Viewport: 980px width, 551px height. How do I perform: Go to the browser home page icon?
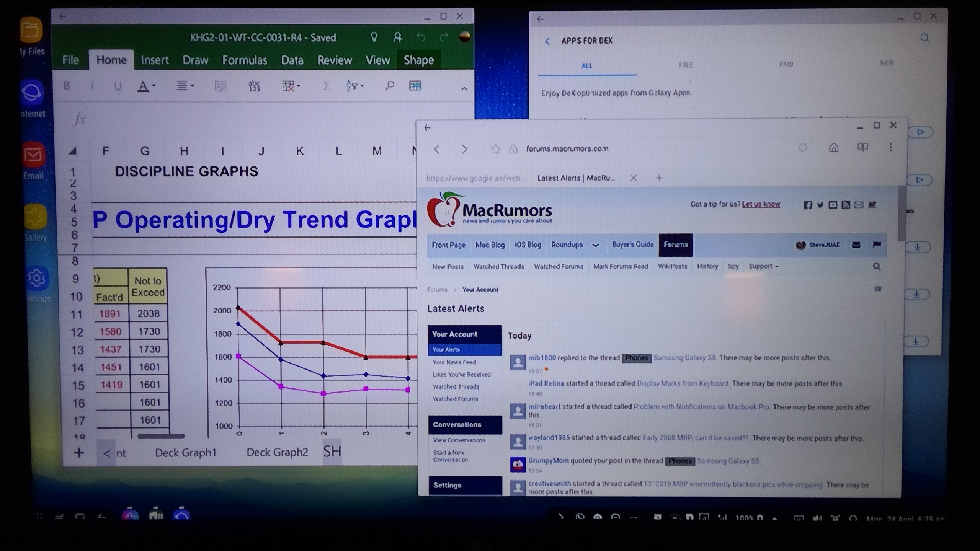point(834,148)
